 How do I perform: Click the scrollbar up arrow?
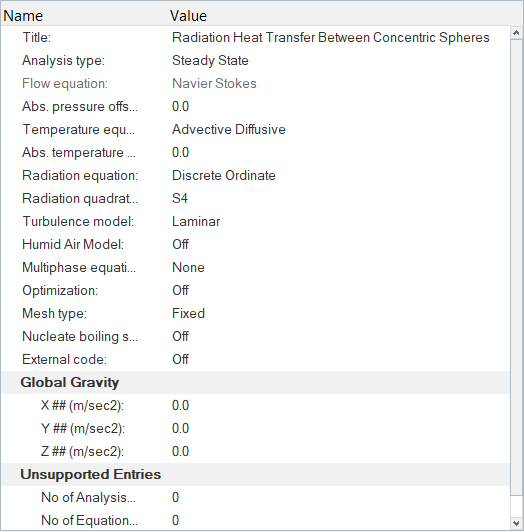coord(516,33)
